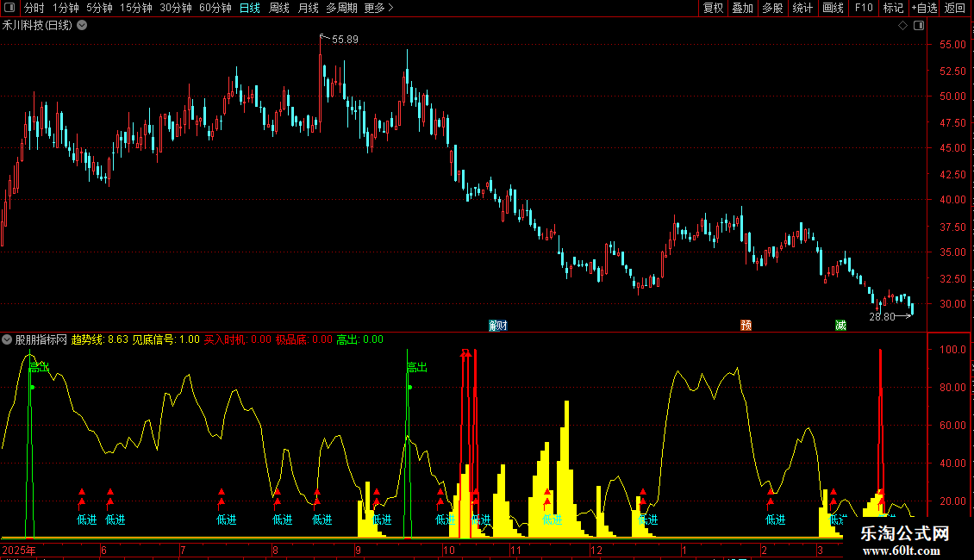The image size is (974, 560).
Task: Click the 统计 statistics button
Action: click(802, 8)
